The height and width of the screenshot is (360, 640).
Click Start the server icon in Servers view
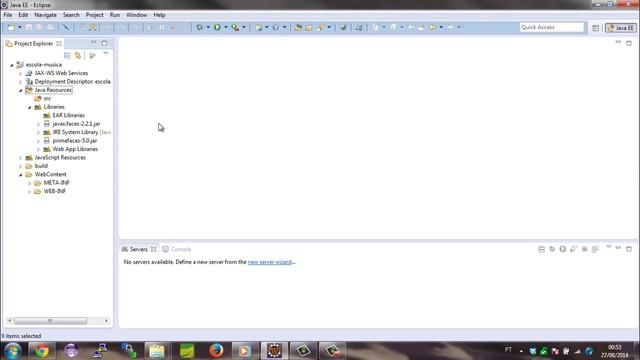tap(563, 249)
